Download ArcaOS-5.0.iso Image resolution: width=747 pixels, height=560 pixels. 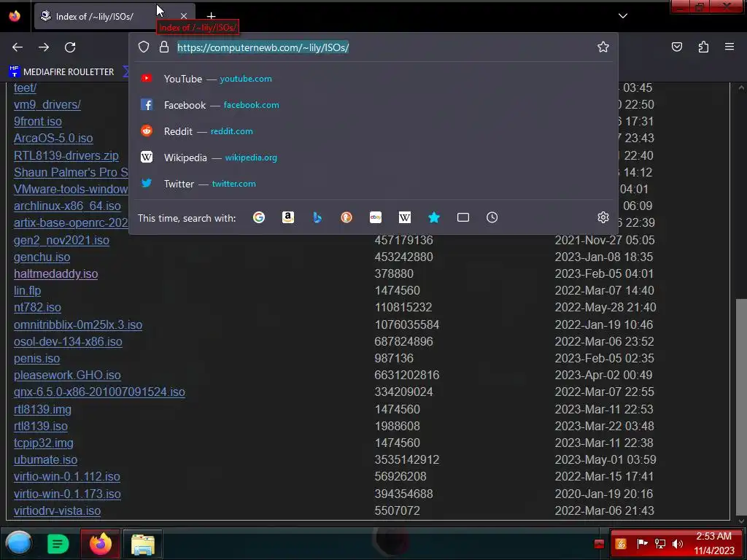click(x=53, y=138)
